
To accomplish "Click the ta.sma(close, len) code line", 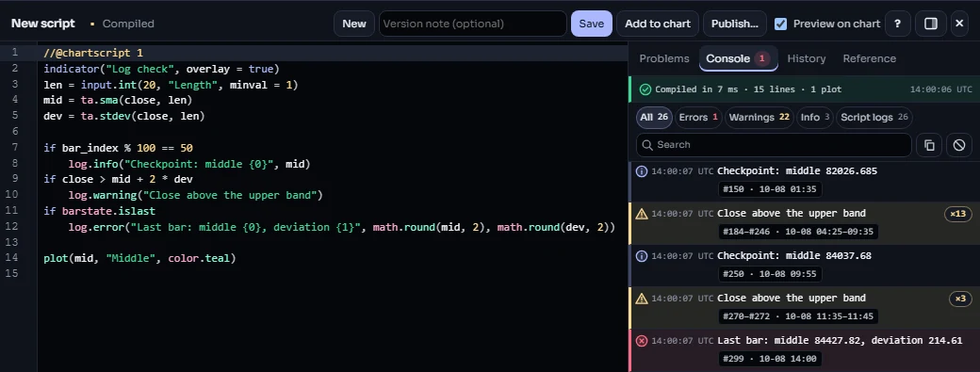I will pyautogui.click(x=118, y=100).
